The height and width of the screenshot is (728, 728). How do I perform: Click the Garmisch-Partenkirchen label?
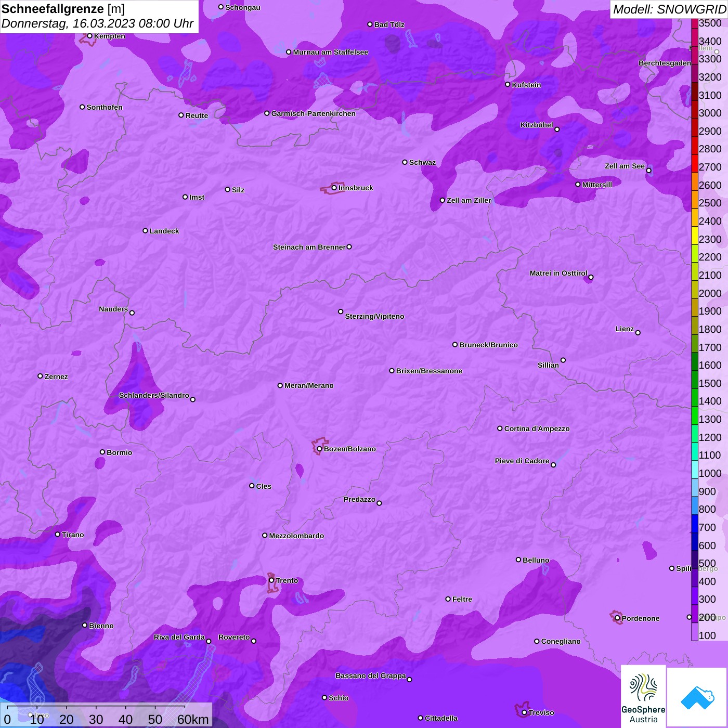[x=314, y=113]
